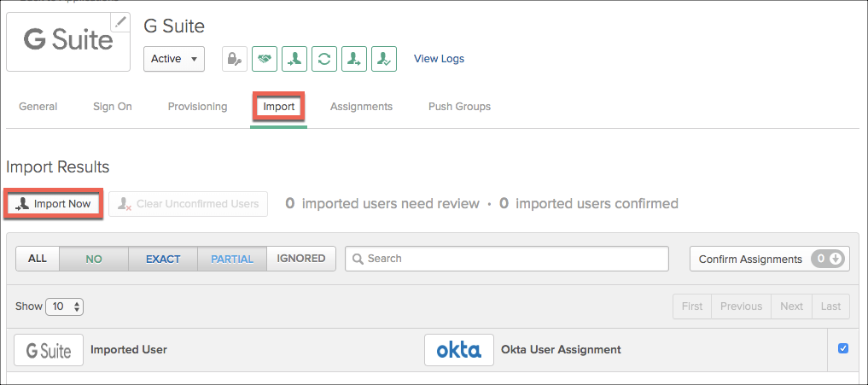Switch to the Sign On tab
Image resolution: width=868 pixels, height=385 pixels.
113,107
